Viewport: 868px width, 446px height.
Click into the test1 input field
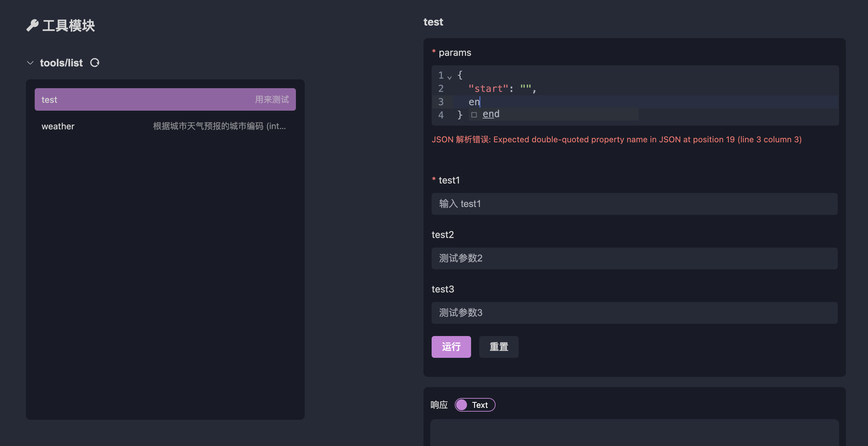(x=634, y=204)
